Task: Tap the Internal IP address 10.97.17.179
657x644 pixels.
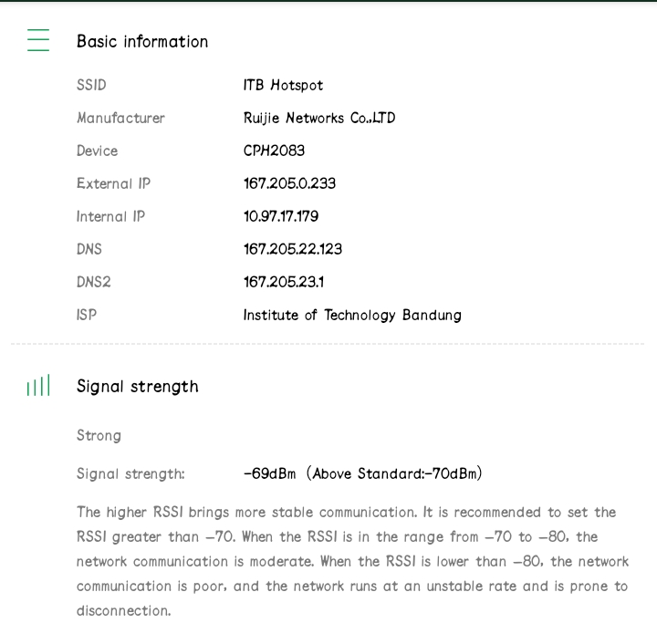Action: click(281, 216)
